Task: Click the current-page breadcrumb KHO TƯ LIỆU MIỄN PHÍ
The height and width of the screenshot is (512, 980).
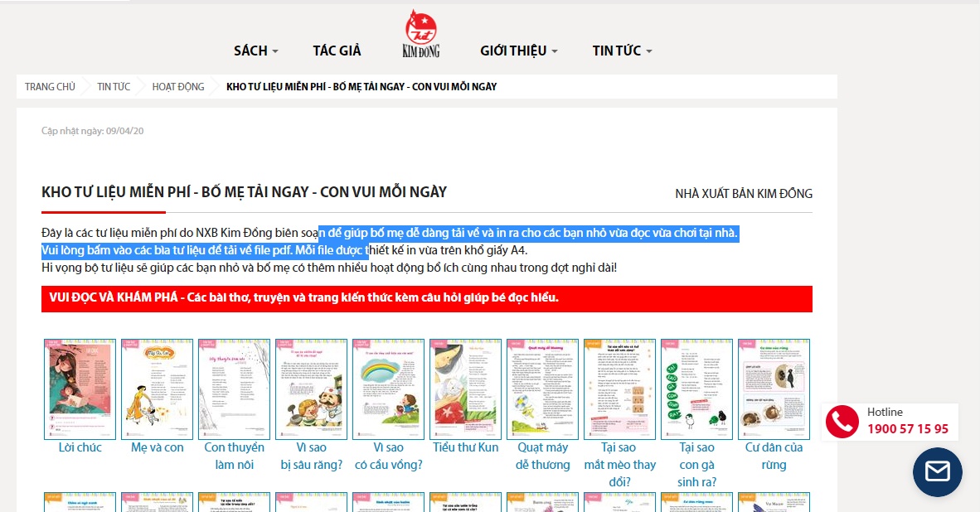Action: pos(361,87)
